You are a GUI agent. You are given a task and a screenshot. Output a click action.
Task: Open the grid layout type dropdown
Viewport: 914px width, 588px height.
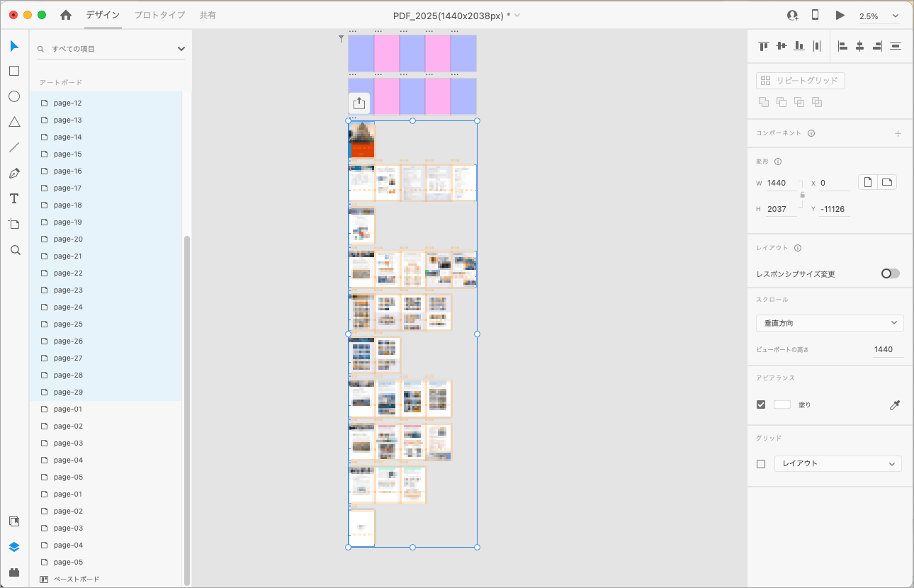click(x=837, y=464)
